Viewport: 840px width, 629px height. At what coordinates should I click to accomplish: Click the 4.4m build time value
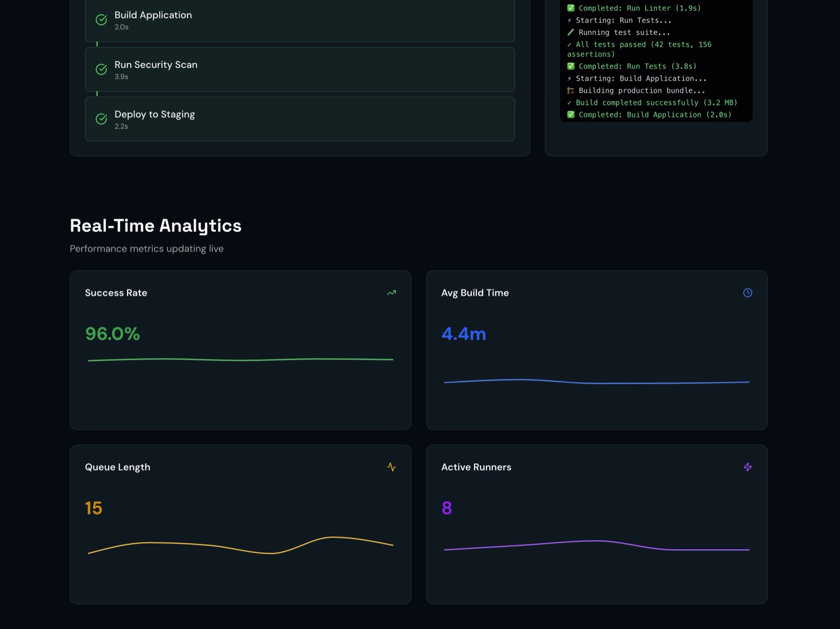pyautogui.click(x=464, y=334)
